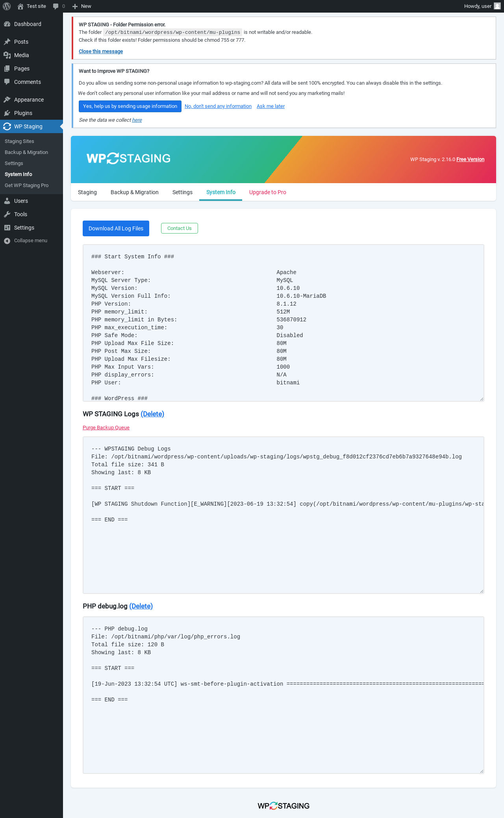Switch to the Backup & Migration tab
The width and height of the screenshot is (504, 818).
point(135,192)
